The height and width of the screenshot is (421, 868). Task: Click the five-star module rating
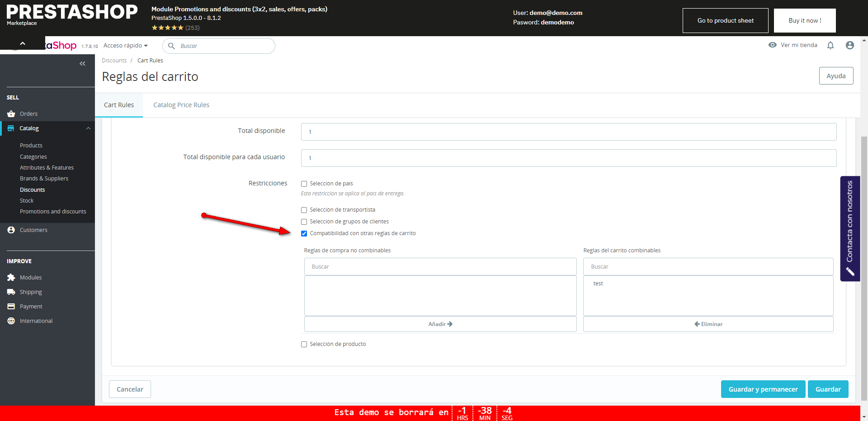168,28
